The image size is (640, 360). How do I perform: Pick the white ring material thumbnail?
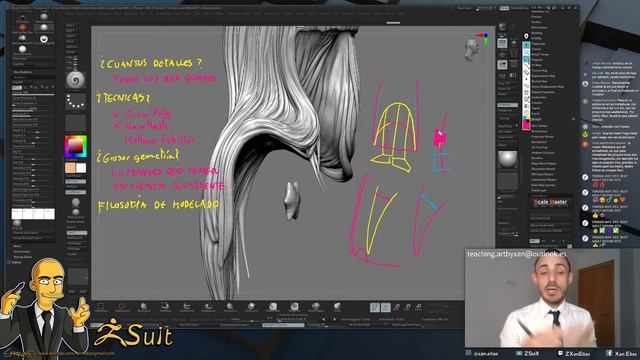coord(44,39)
